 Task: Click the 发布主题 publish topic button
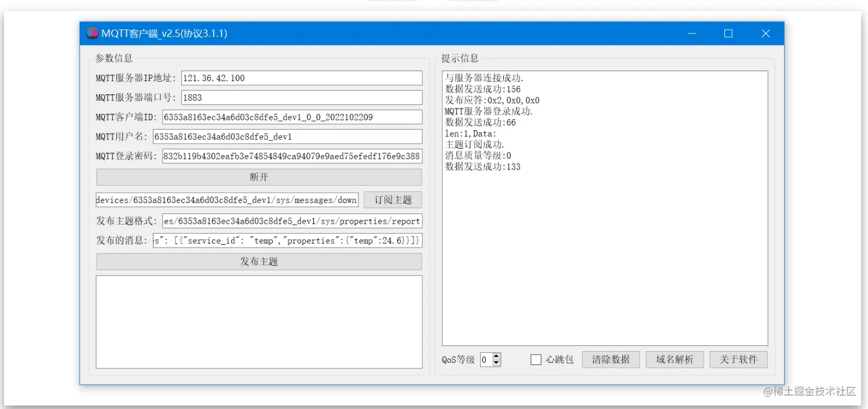coord(258,261)
